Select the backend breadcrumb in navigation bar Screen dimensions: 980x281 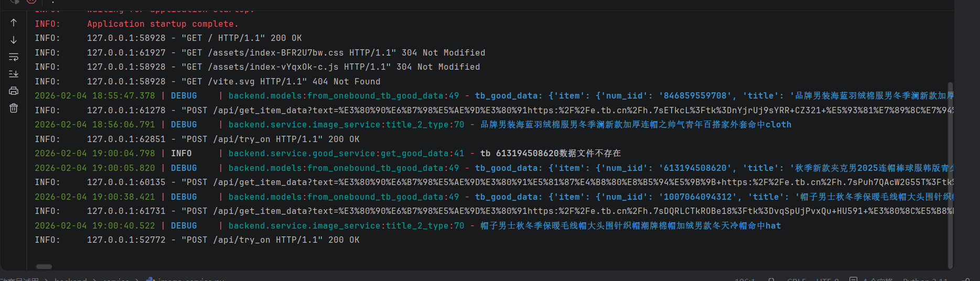pyautogui.click(x=70, y=279)
